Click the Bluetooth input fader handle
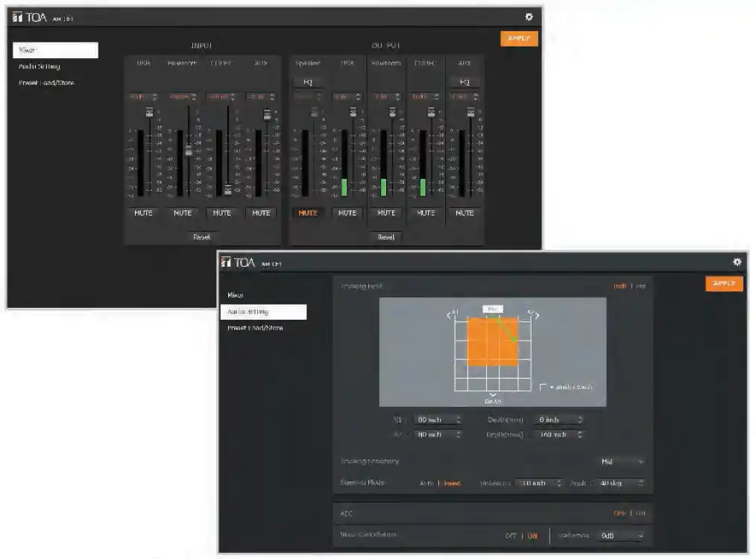Image resolution: width=756 pixels, height=559 pixels. click(x=189, y=151)
